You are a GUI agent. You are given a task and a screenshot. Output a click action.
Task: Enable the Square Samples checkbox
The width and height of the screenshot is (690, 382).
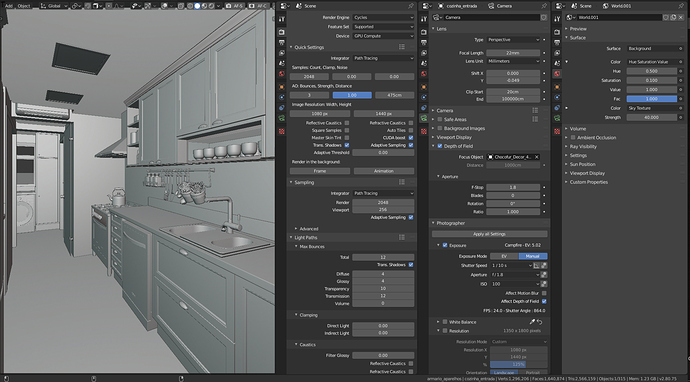coord(347,130)
